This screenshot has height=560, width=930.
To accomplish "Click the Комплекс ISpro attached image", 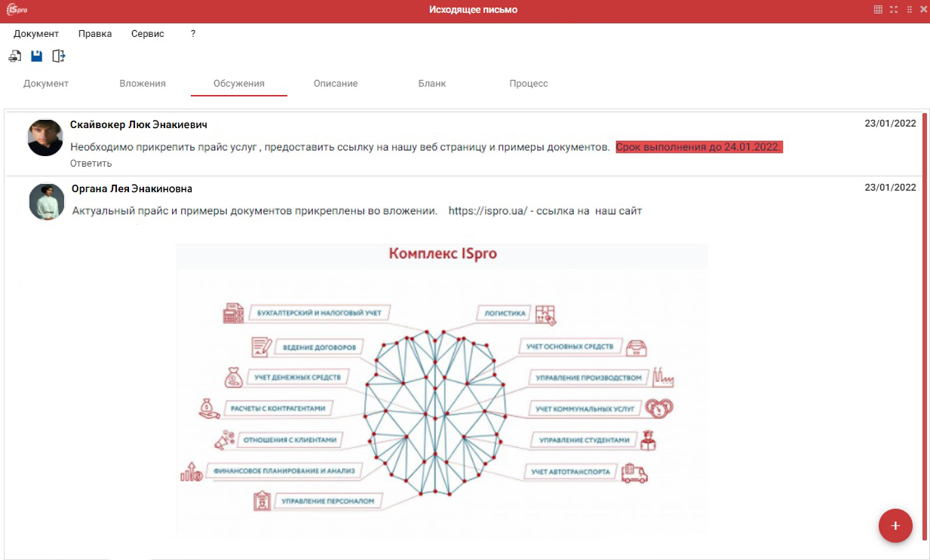I will [442, 388].
